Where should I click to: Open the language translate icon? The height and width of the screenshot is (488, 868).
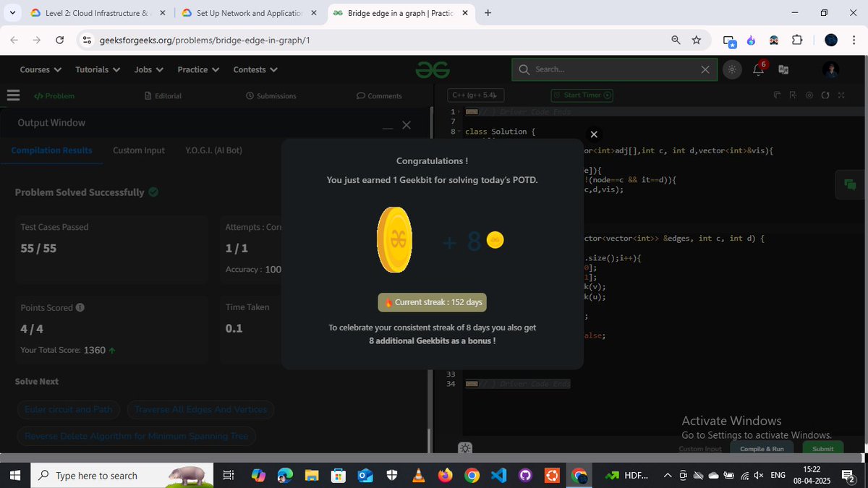point(783,69)
